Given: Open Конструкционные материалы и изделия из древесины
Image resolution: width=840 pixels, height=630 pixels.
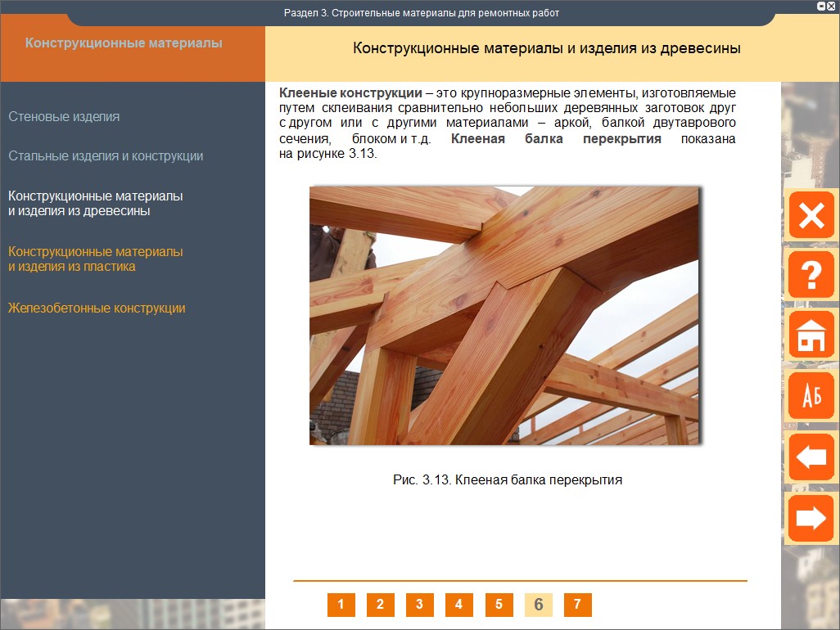Looking at the screenshot, I should pyautogui.click(x=95, y=204).
